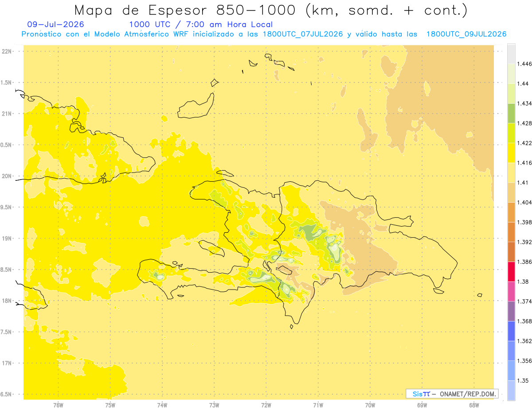532x411 pixels.
Task: Click the '20N' latitude label
Action: [6, 176]
